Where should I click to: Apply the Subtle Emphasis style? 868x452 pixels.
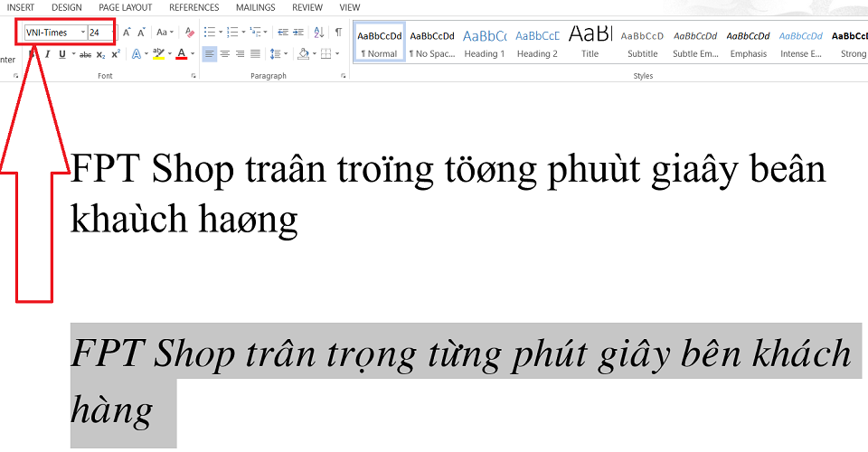[695, 42]
